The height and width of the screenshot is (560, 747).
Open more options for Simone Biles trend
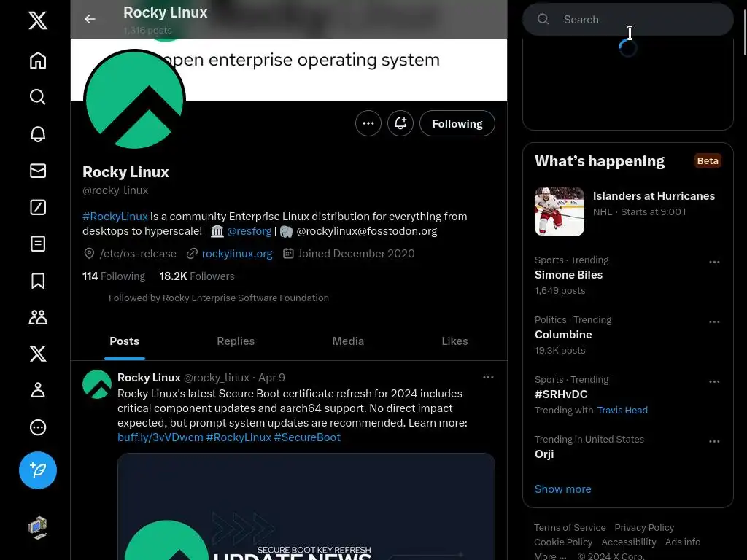click(x=714, y=262)
